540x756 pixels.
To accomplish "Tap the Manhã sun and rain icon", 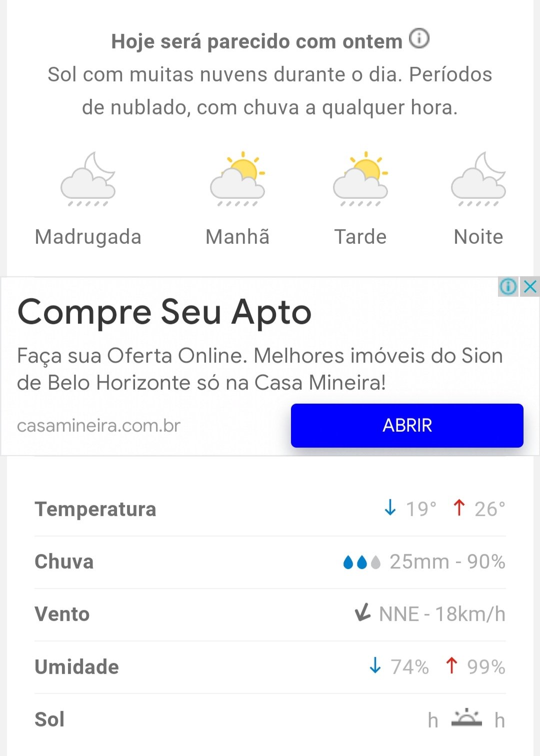I will pos(237,179).
